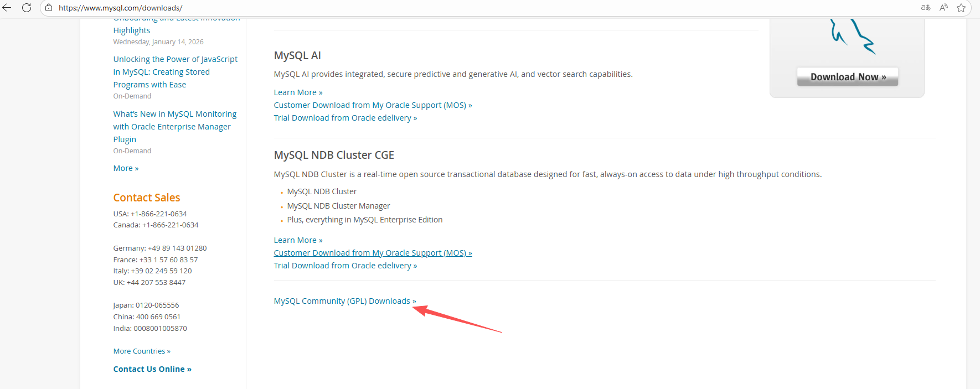Open MySQL AI Customer Download from MOS
The image size is (980, 389).
(373, 105)
